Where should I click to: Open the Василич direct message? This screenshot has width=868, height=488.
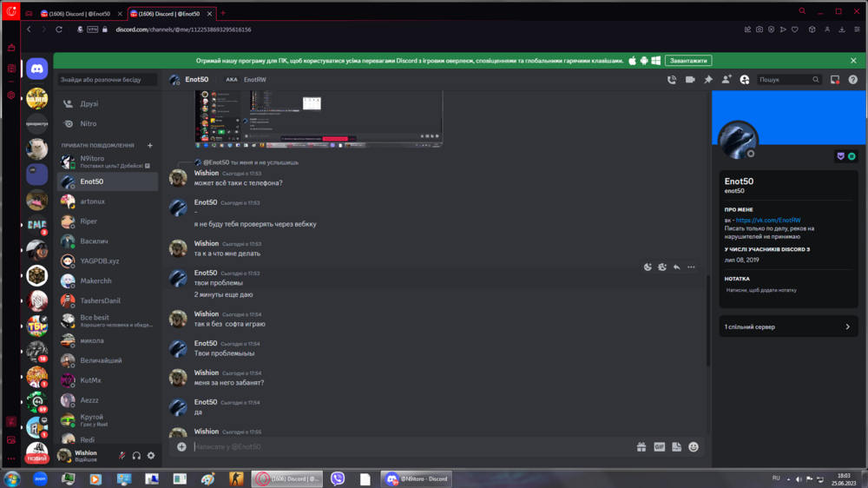tap(108, 241)
